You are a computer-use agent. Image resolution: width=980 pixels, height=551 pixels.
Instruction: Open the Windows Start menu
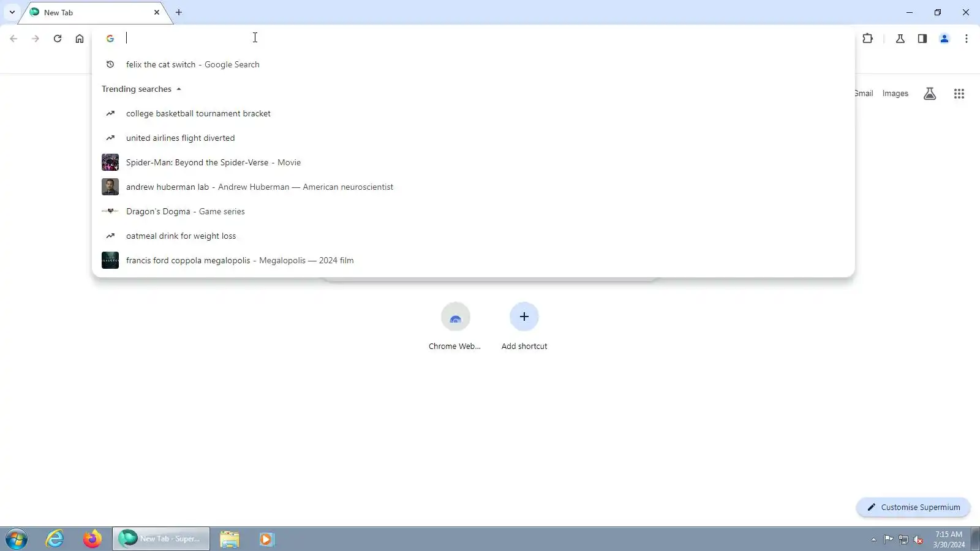tap(17, 539)
